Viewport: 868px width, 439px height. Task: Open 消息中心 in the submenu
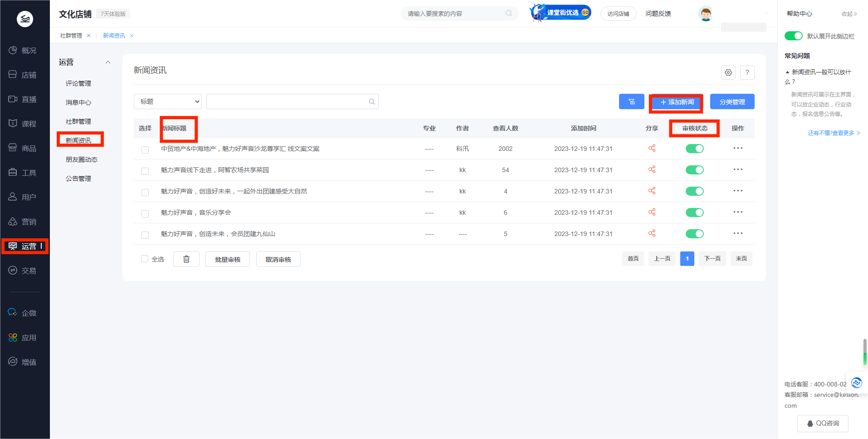[x=78, y=102]
